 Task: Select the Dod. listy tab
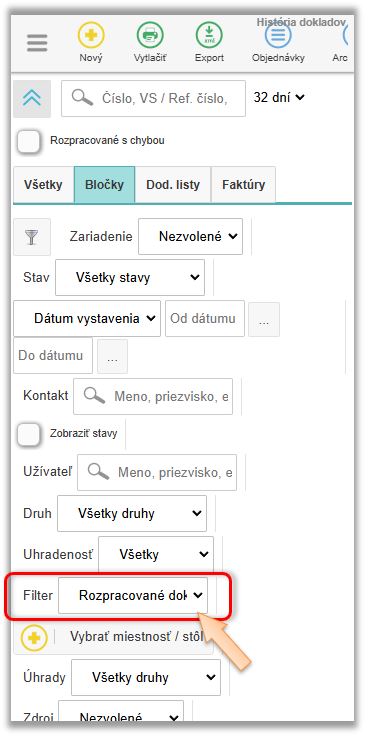click(173, 184)
